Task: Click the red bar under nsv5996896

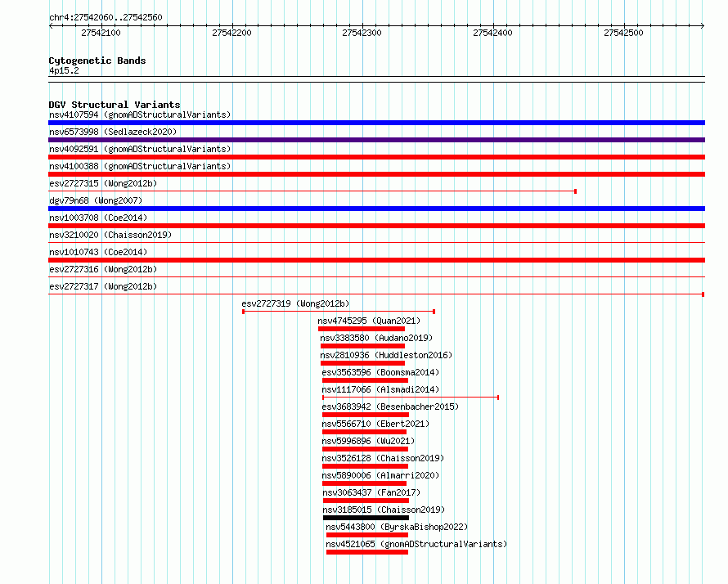Action: pos(365,449)
